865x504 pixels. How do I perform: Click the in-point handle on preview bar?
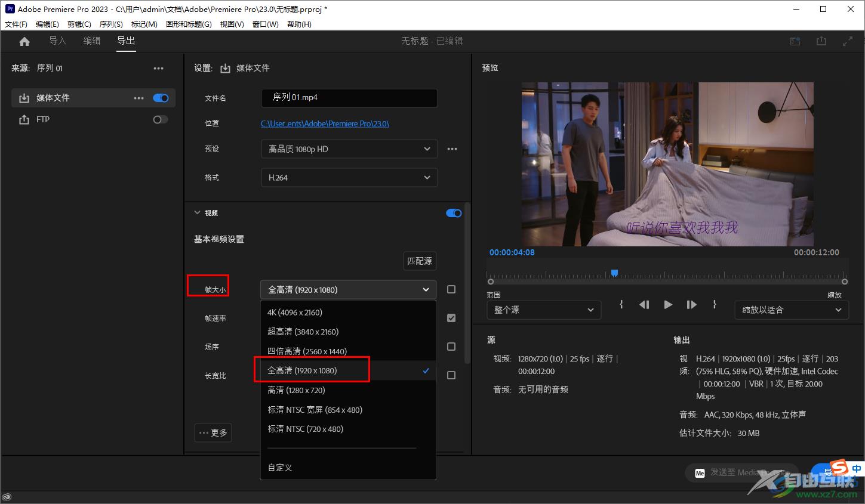point(491,282)
